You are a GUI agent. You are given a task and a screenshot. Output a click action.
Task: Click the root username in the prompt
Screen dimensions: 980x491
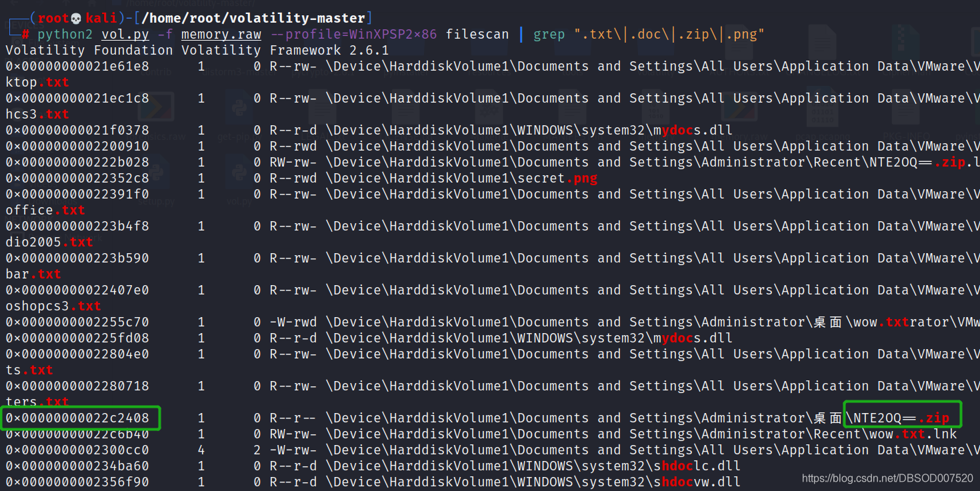click(53, 18)
